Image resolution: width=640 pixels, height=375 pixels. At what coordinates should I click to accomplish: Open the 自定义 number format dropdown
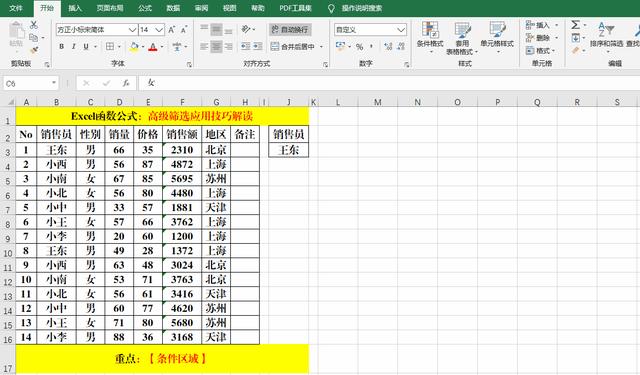(x=401, y=30)
